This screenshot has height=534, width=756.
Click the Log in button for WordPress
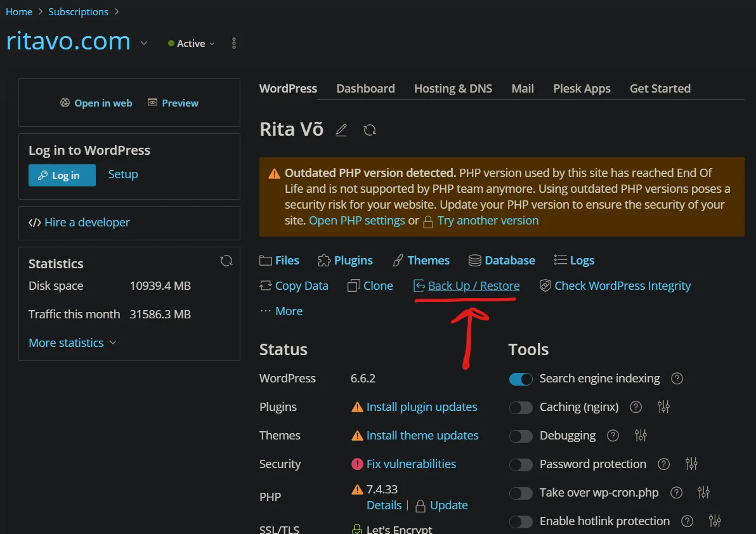(62, 176)
